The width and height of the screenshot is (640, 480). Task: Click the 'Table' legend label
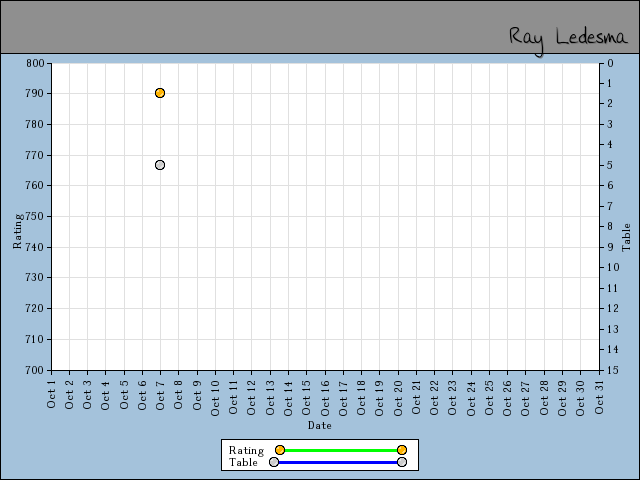point(243,462)
